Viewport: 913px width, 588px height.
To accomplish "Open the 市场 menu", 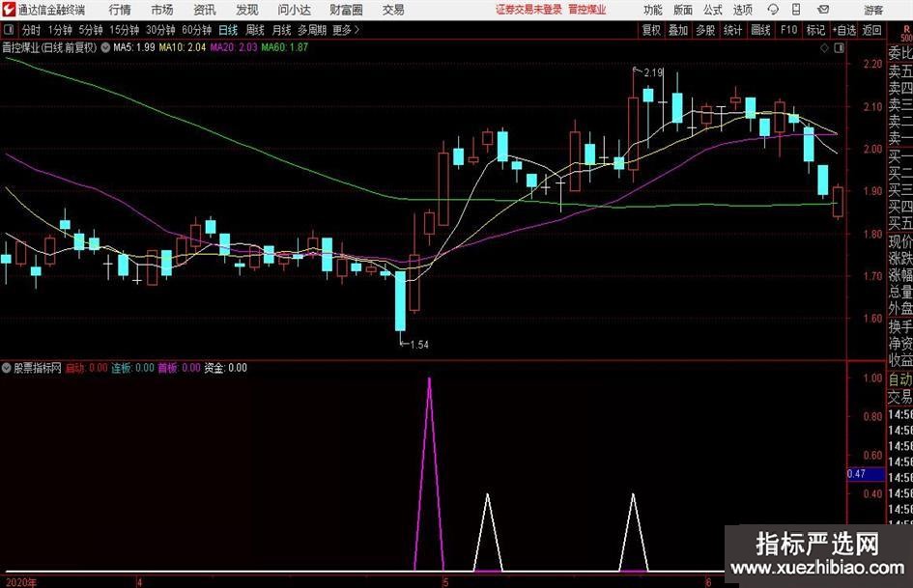I will coord(162,10).
